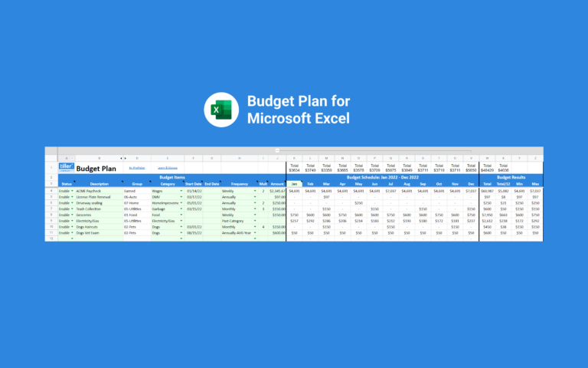Open the Frequency dropdown for Past-Category row
This screenshot has width=588, height=368.
click(x=255, y=221)
